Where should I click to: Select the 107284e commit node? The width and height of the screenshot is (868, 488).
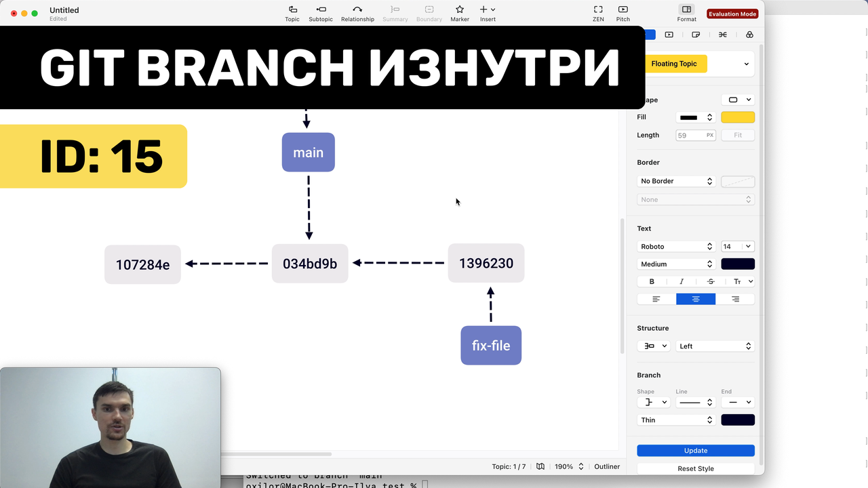point(142,264)
